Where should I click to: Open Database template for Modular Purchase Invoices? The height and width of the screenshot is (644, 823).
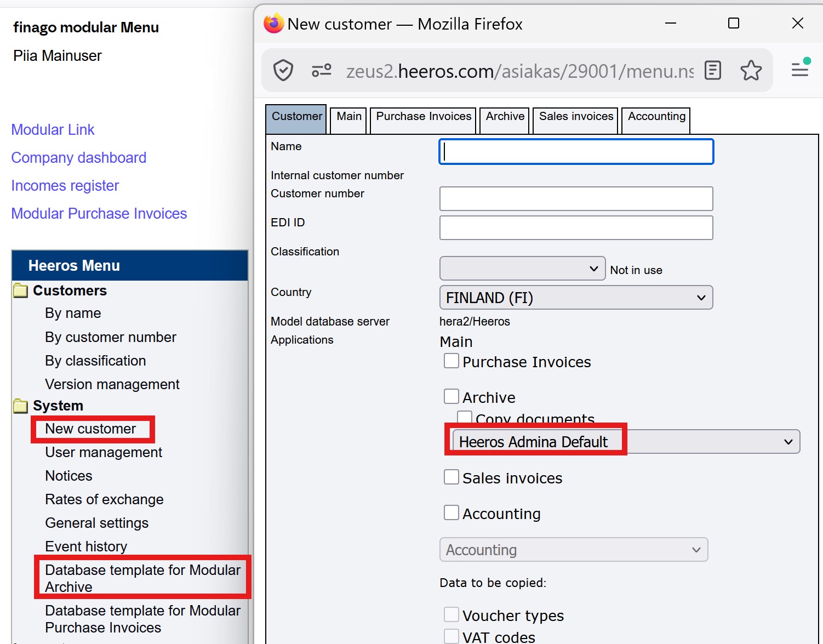coord(142,619)
